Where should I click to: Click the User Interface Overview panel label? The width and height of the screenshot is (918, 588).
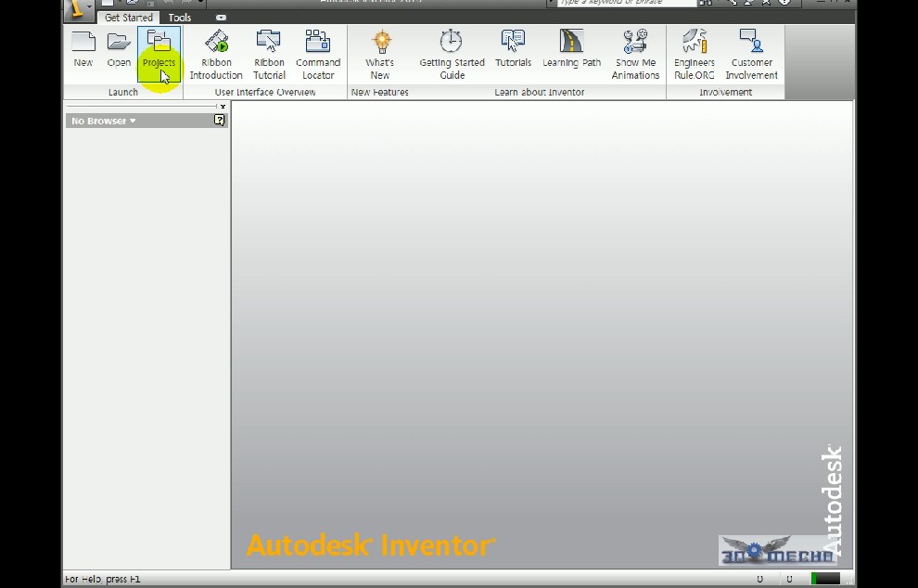pos(264,92)
